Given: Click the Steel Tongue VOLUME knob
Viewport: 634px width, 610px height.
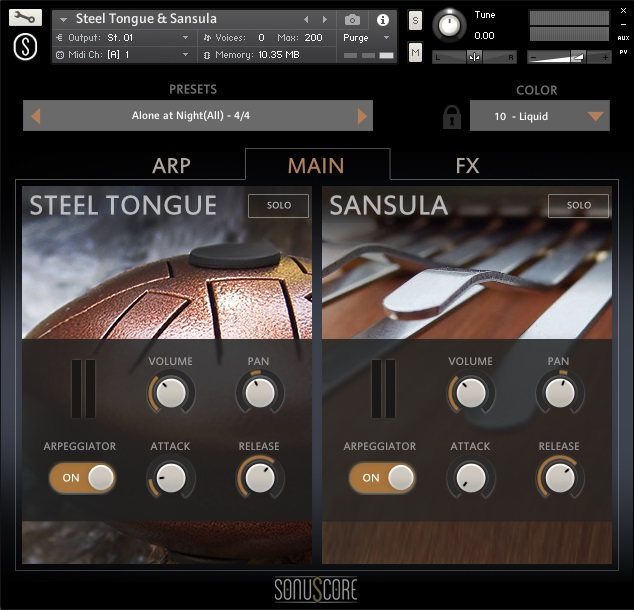Looking at the screenshot, I should [171, 393].
